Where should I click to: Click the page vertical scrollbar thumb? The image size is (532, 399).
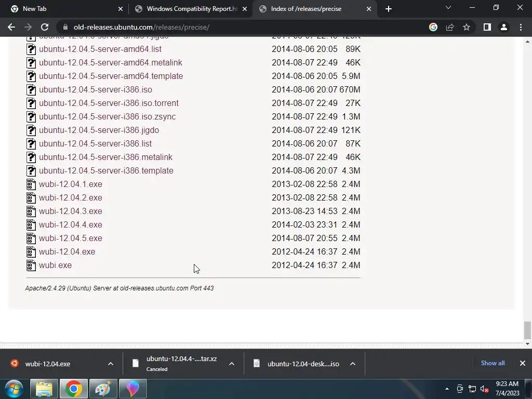tap(527, 330)
